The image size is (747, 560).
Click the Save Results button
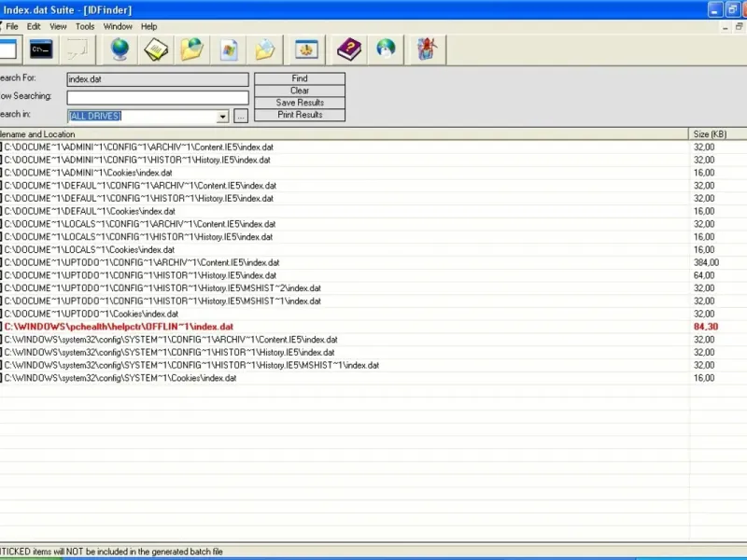(300, 103)
